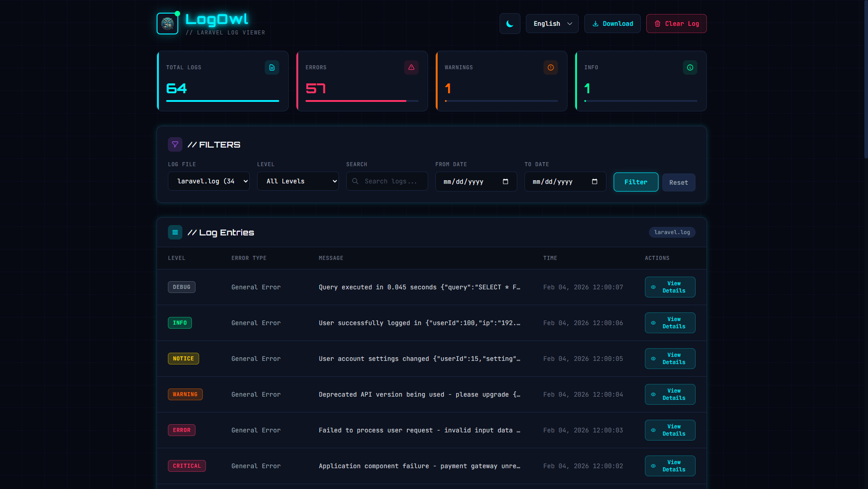
Task: Click the trash icon on Clear Log button
Action: coord(657,24)
